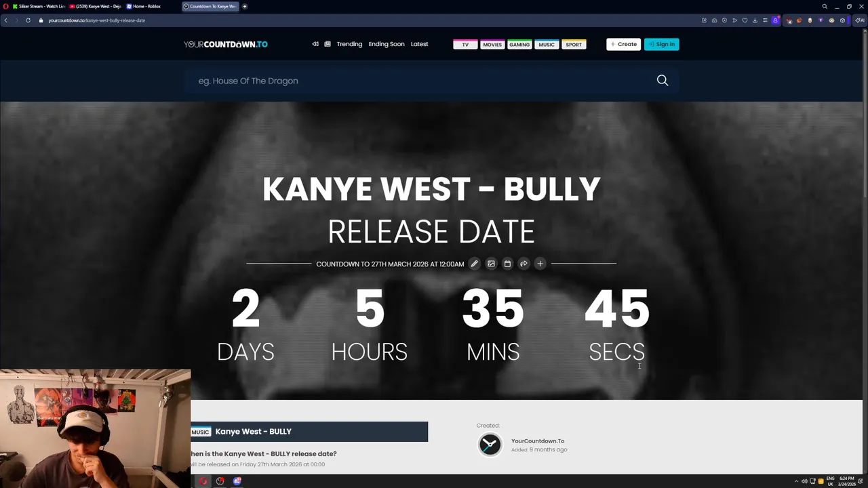Screen dimensions: 868x488
Task: Add countdown to calendar icon
Action: point(507,264)
